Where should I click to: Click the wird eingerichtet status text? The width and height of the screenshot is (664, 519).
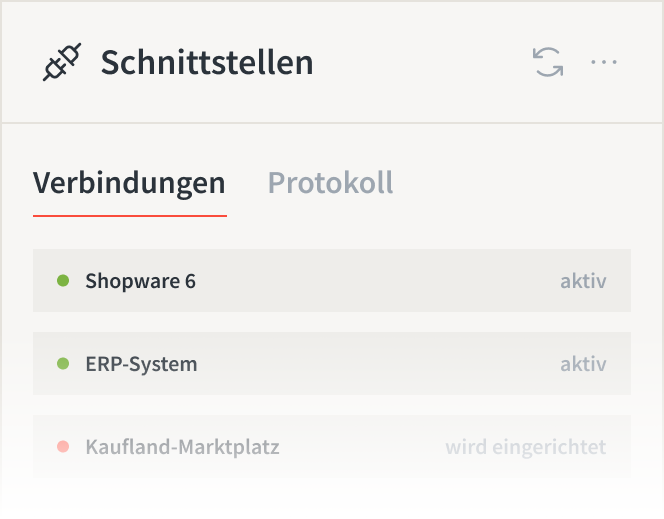point(526,447)
